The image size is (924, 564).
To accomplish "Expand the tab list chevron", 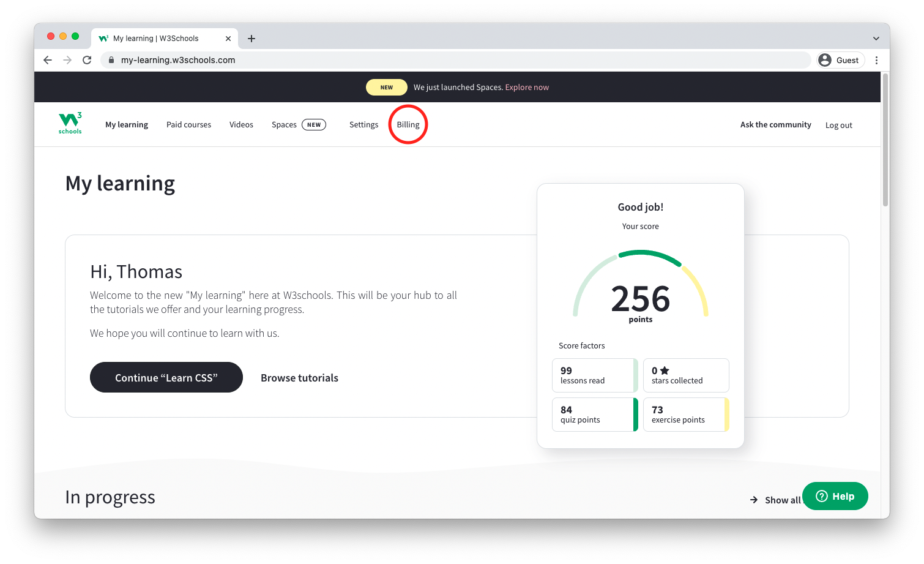I will [x=876, y=39].
